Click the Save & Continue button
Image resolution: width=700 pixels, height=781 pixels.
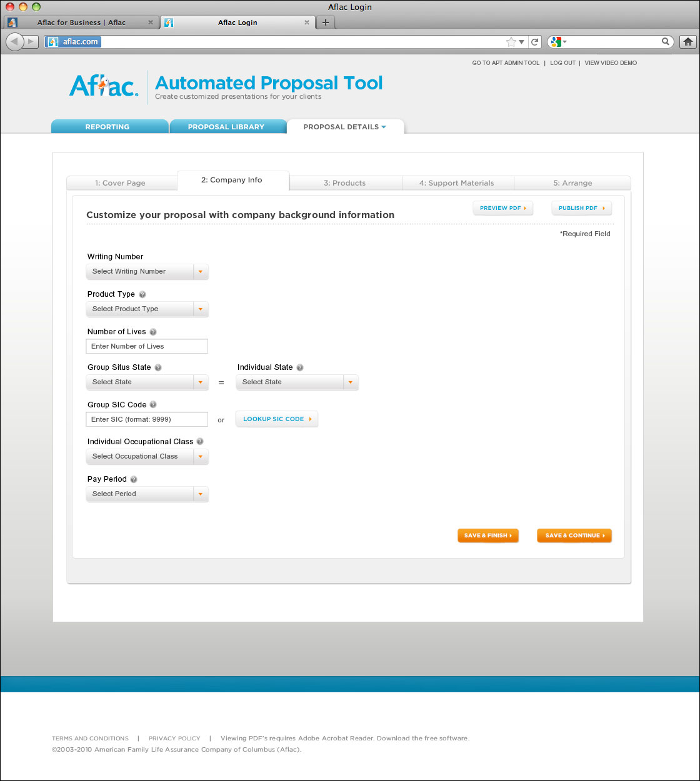click(574, 535)
